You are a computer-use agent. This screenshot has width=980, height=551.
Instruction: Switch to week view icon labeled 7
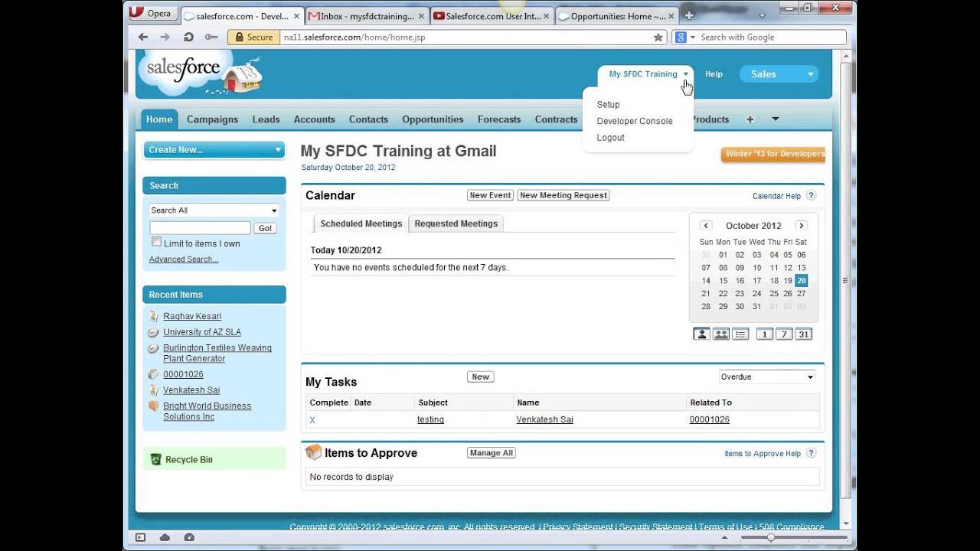pos(783,334)
